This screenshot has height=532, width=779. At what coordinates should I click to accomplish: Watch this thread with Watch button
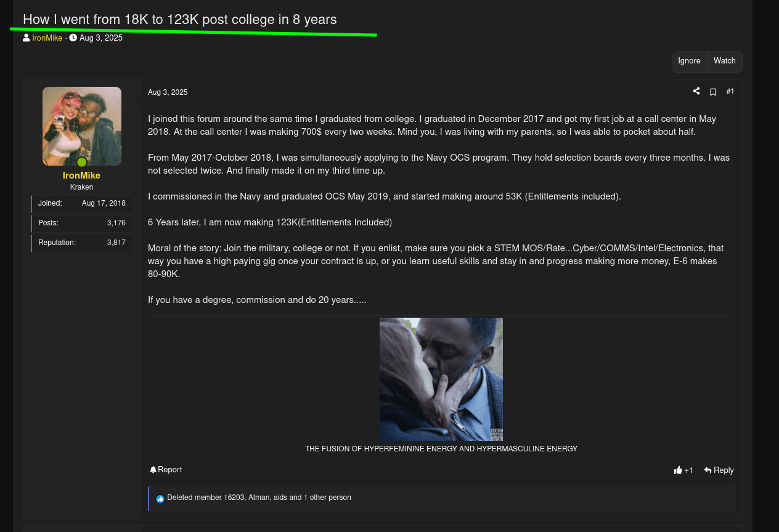click(725, 61)
